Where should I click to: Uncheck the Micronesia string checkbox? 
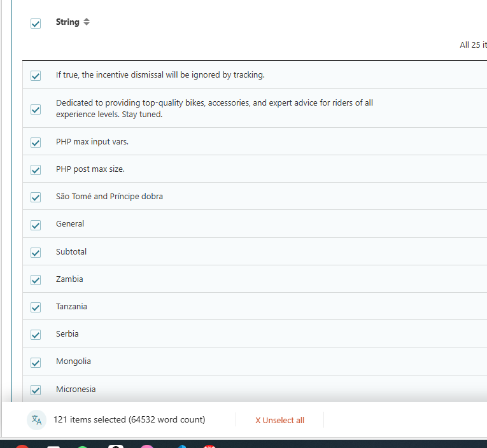coord(36,390)
